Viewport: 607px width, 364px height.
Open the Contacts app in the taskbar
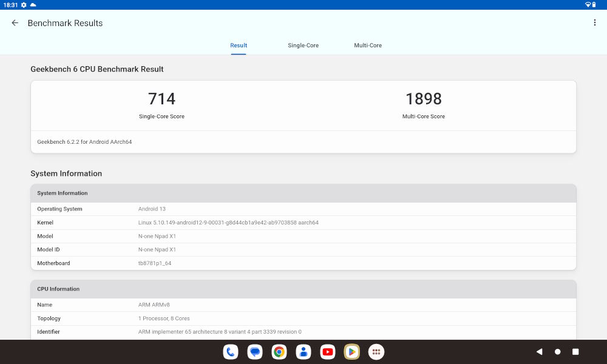pos(303,352)
